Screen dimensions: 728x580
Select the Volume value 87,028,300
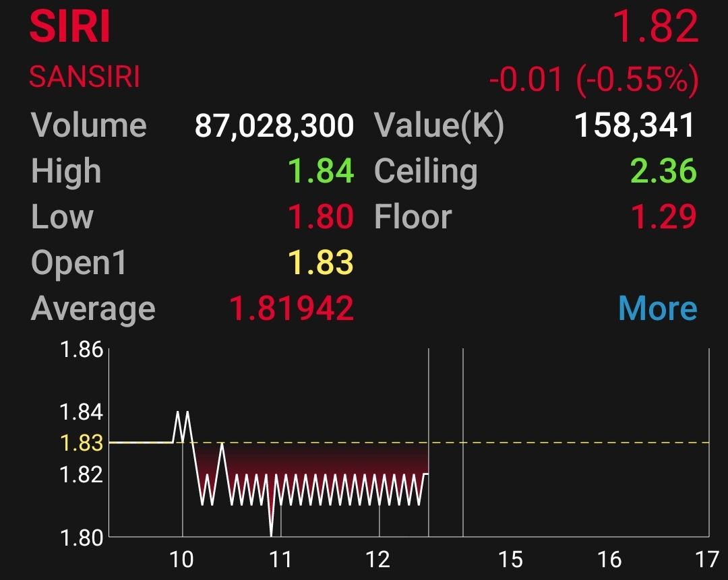pos(274,125)
